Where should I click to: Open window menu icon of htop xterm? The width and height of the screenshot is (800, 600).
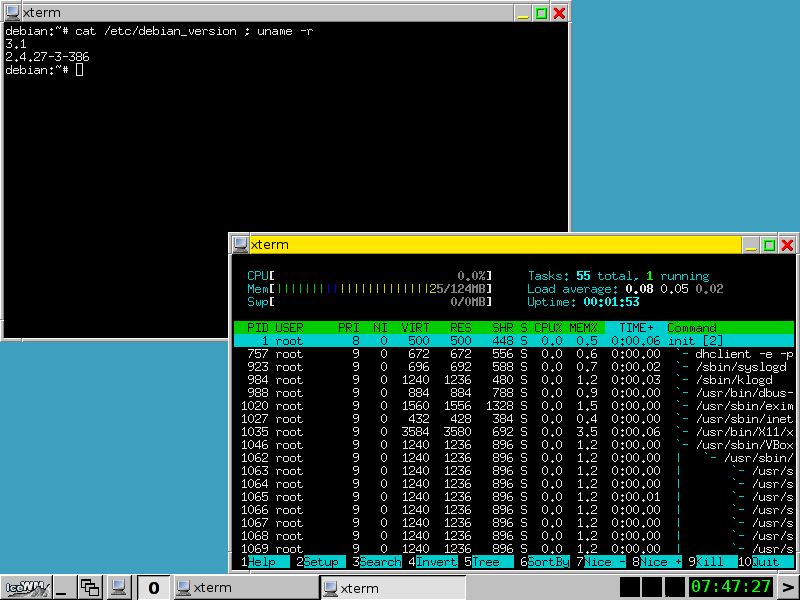point(240,245)
